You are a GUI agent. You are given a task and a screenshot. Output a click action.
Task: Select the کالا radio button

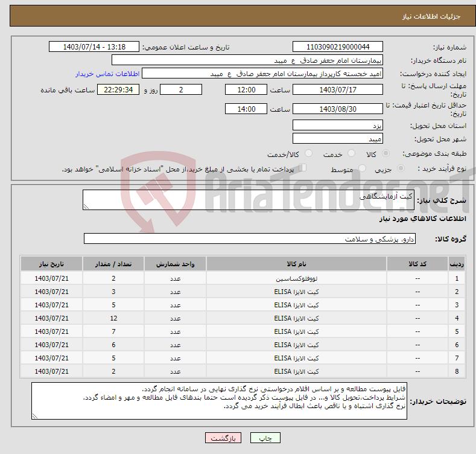click(x=386, y=153)
